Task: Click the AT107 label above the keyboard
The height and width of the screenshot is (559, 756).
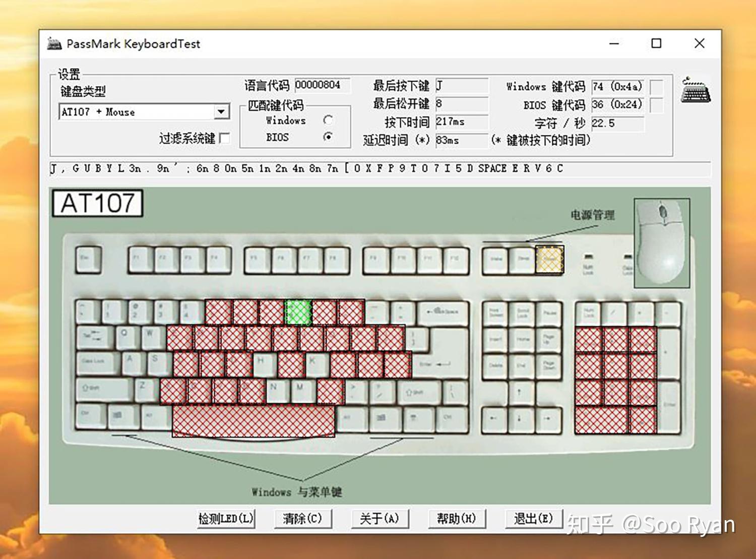Action: [x=98, y=204]
